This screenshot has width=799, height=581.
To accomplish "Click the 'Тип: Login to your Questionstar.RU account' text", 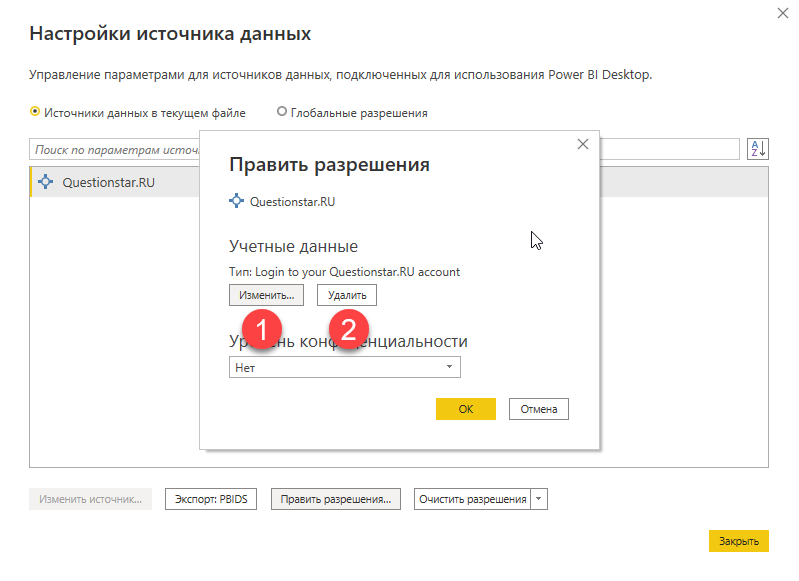I will [344, 272].
